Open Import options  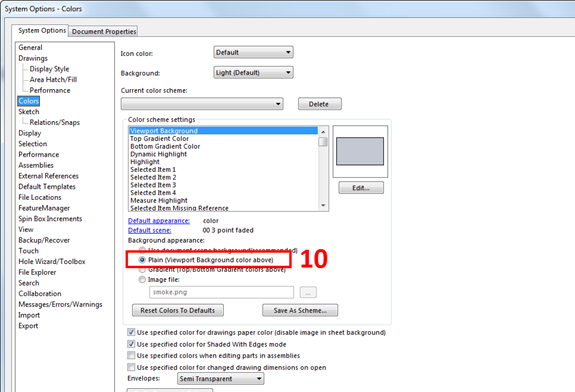[29, 315]
